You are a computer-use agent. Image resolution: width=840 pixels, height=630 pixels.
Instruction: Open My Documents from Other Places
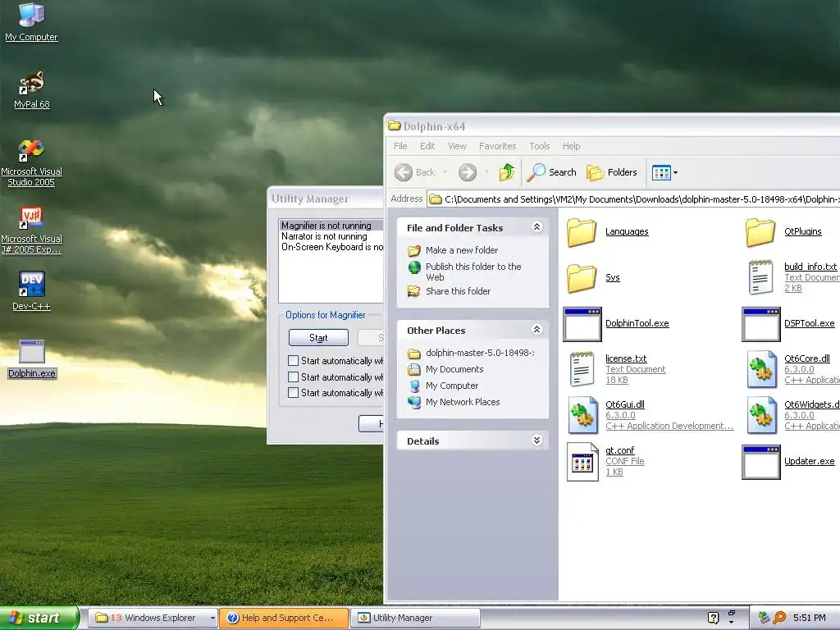(454, 370)
